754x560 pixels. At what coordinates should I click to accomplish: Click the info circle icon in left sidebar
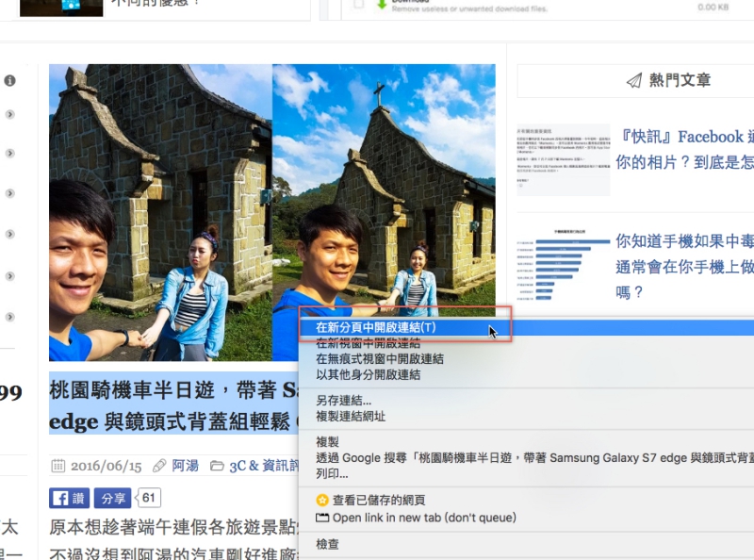(x=9, y=80)
